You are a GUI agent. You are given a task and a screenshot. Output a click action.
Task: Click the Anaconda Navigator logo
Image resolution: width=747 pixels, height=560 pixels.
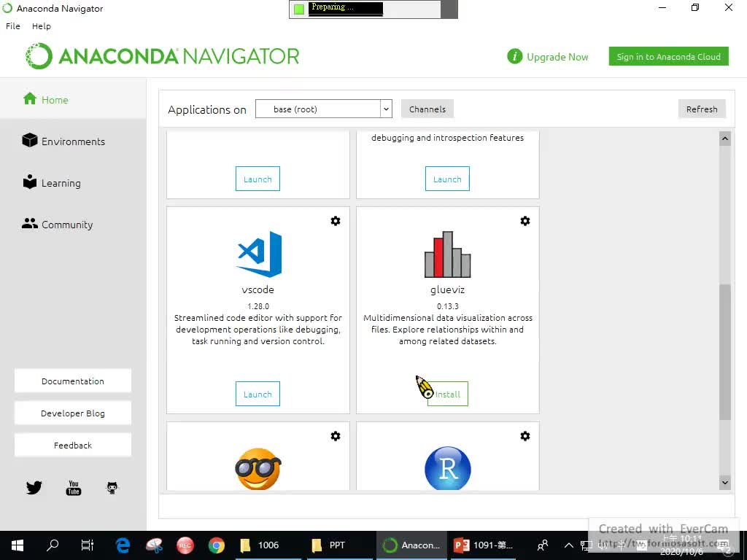point(162,56)
